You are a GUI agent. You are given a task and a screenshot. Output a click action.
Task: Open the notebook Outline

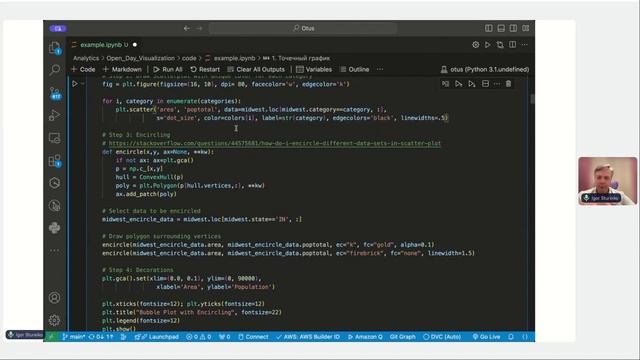point(355,69)
